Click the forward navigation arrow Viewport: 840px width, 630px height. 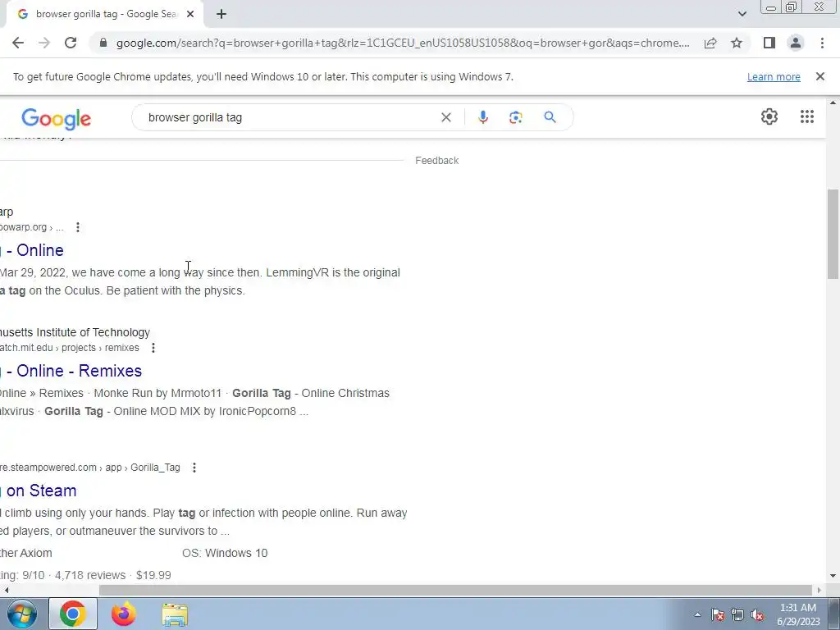44,43
